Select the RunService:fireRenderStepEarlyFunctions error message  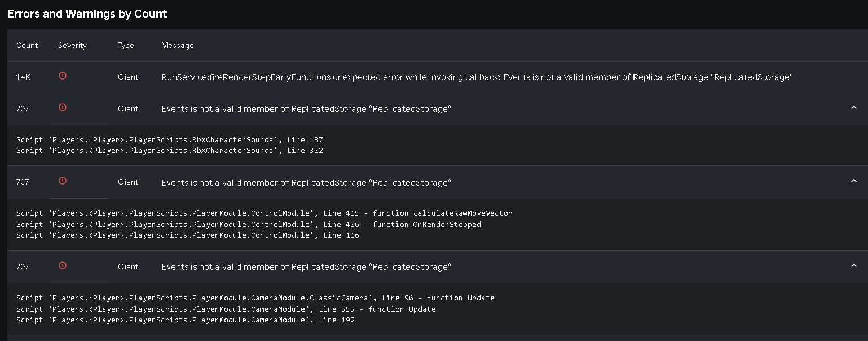(x=477, y=77)
